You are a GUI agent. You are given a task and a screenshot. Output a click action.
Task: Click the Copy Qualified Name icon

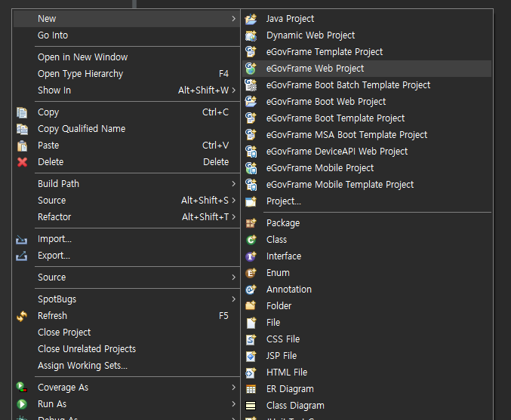(x=22, y=129)
